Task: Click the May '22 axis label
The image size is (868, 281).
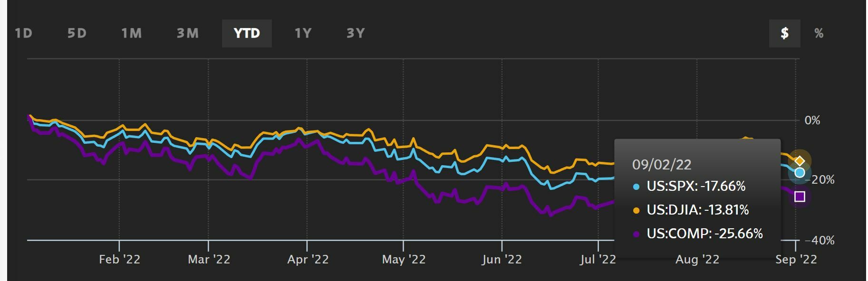Action: pyautogui.click(x=404, y=259)
